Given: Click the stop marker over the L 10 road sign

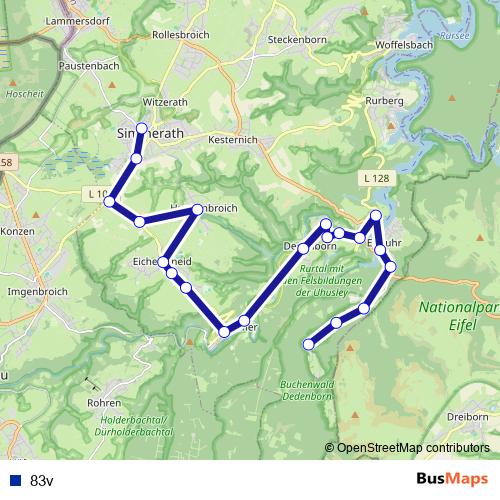Looking at the screenshot, I should [x=109, y=202].
